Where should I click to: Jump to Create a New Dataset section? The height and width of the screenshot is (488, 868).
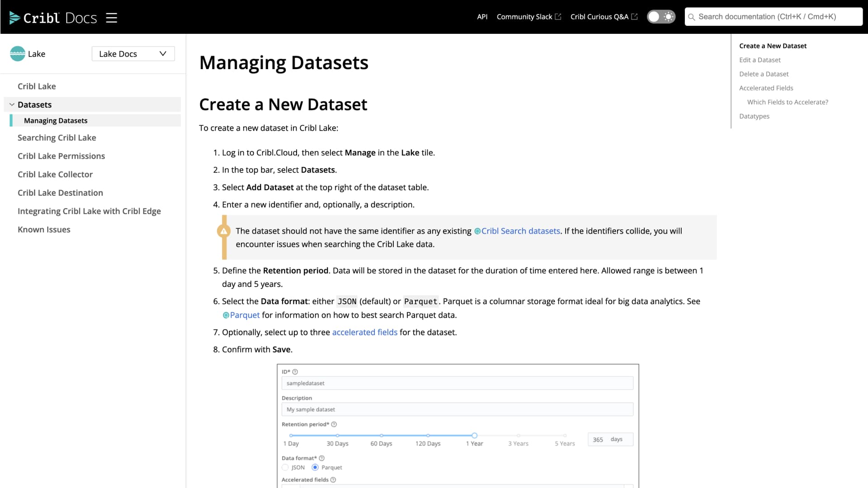773,46
